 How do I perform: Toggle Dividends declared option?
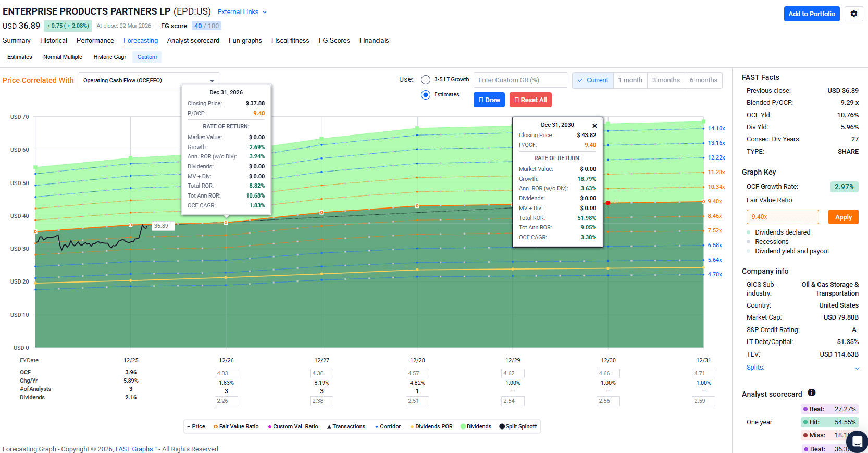click(x=778, y=232)
